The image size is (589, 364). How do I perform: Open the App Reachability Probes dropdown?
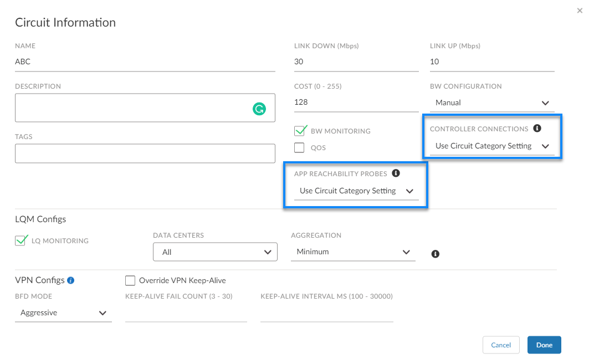tap(356, 191)
